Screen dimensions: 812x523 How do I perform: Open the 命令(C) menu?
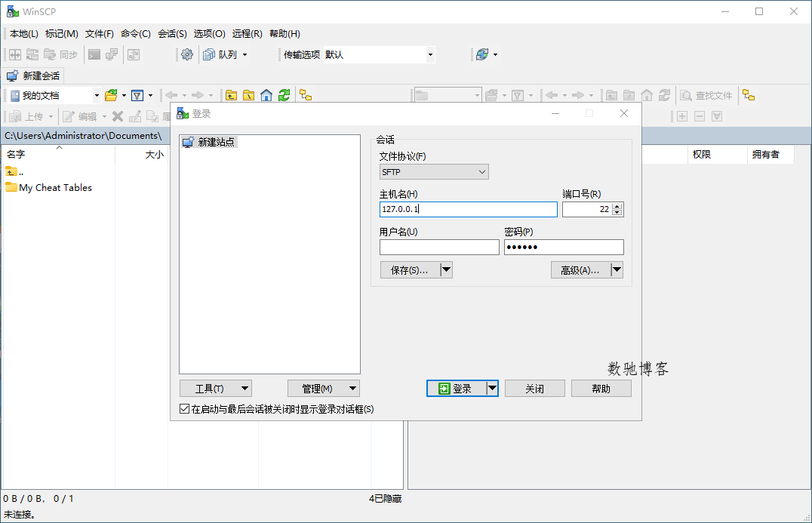tap(136, 34)
